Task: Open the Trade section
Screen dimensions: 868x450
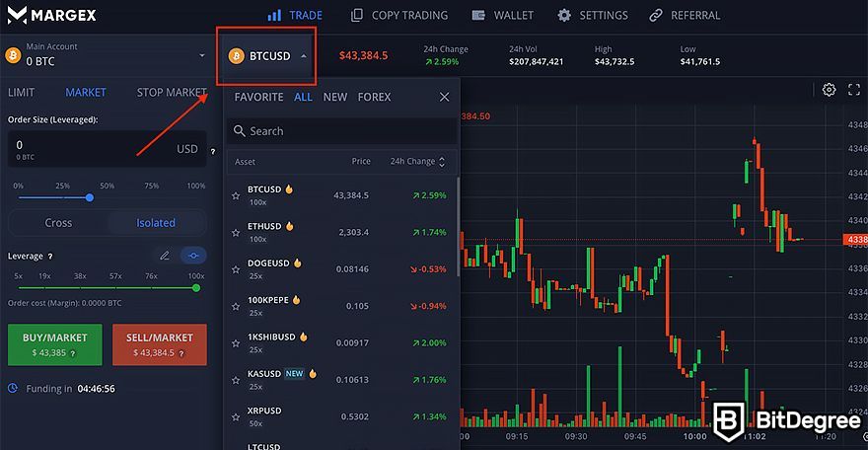Action: tap(295, 15)
